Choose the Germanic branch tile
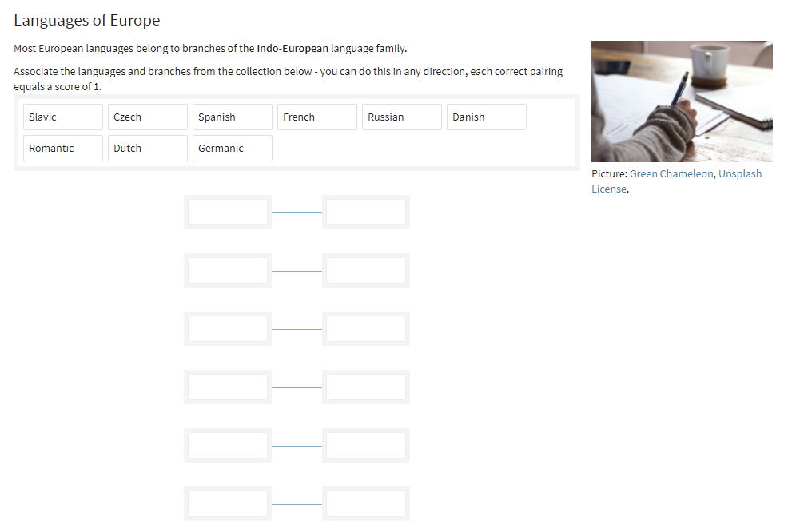 pyautogui.click(x=233, y=148)
